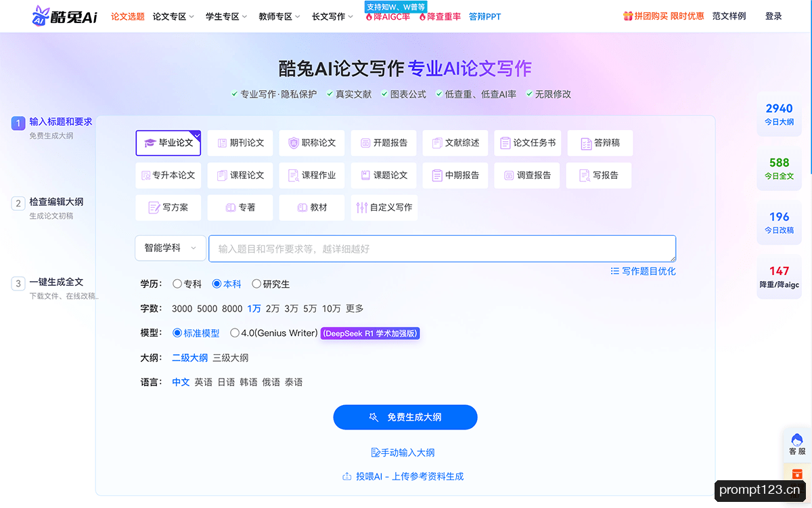This screenshot has width=812, height=508.
Task: Select 二级大纲 outline level
Action: pyautogui.click(x=189, y=358)
